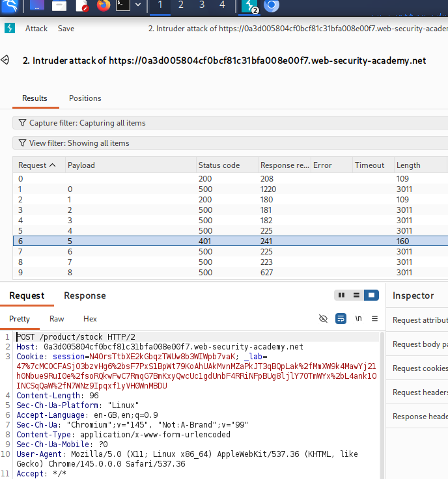
Task: Select request 5 with payload 4
Action: [230, 230]
